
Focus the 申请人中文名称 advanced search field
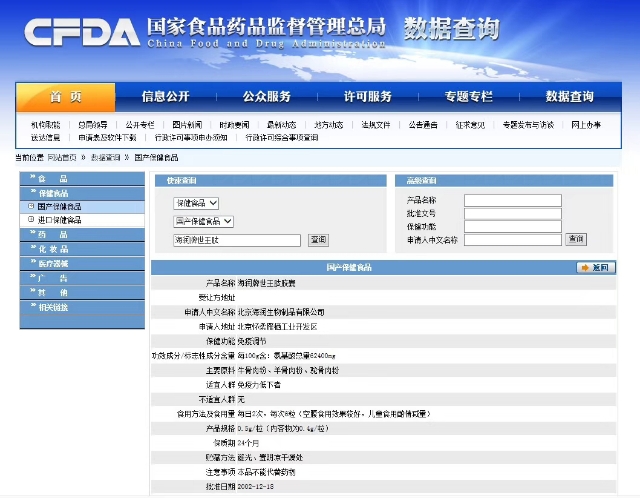(513, 240)
